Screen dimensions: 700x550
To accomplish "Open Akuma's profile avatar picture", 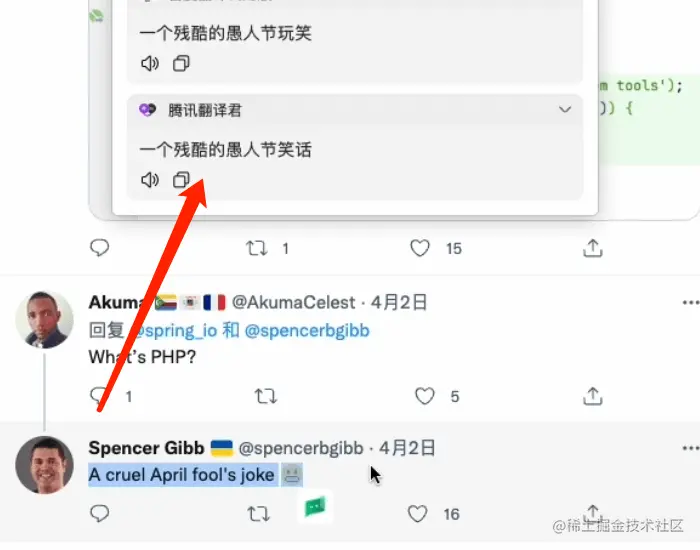I will (45, 320).
